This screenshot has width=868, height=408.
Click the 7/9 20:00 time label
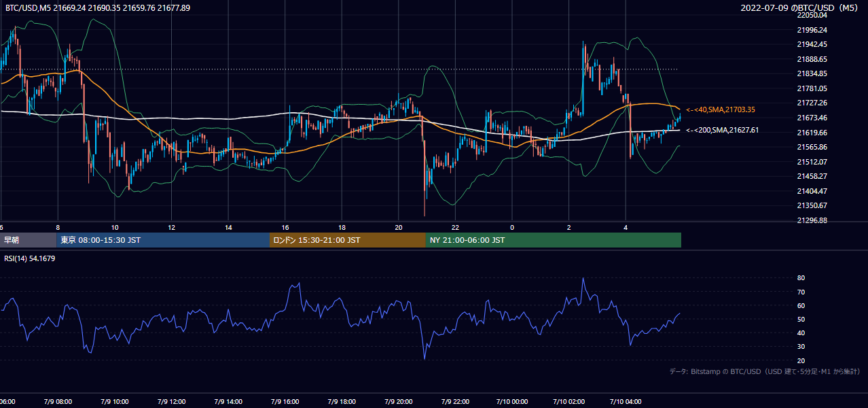pos(399,402)
